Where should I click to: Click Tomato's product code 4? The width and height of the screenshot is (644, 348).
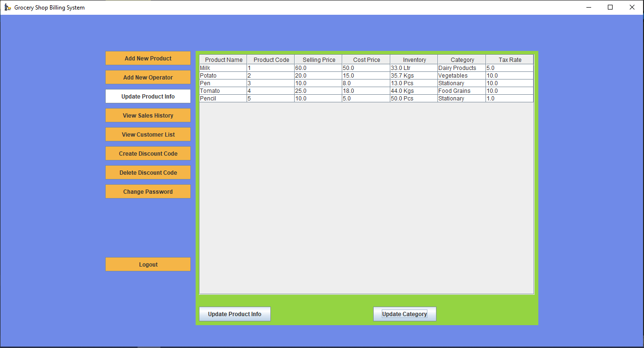[x=271, y=91]
